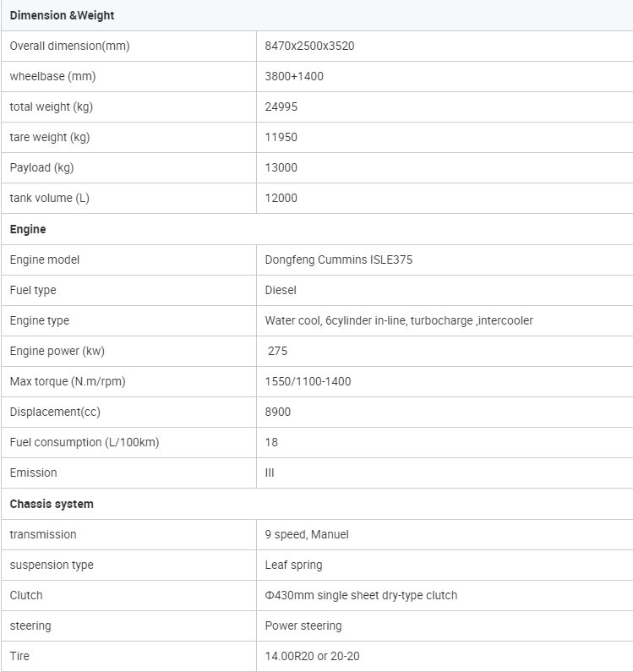633x672 pixels.
Task: Select the 9 speed, Manuel transmission value
Action: 307,534
